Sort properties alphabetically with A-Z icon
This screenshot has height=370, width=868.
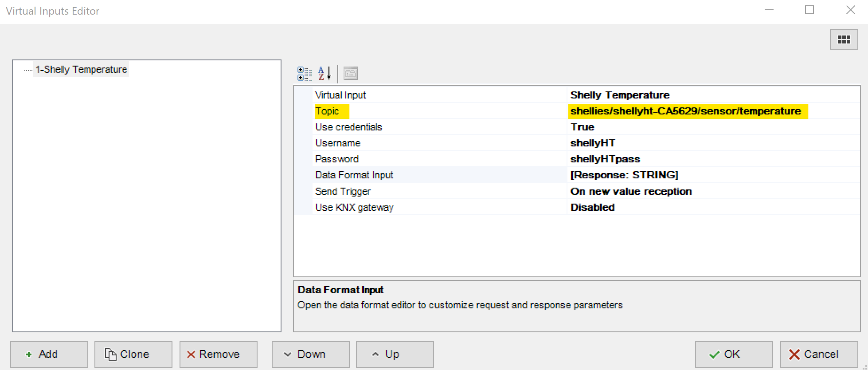325,74
